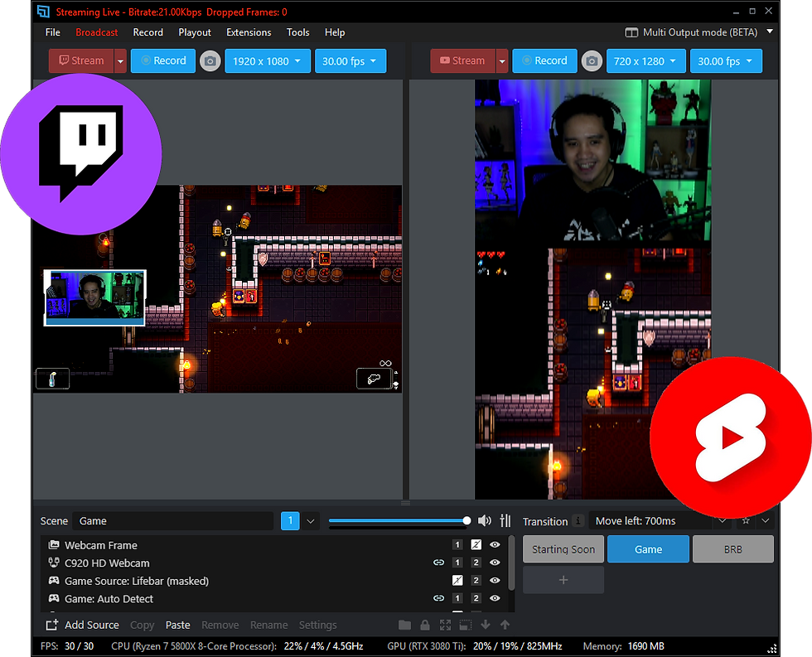Click the XSplit logo in title bar
This screenshot has height=657, width=812.
click(43, 12)
